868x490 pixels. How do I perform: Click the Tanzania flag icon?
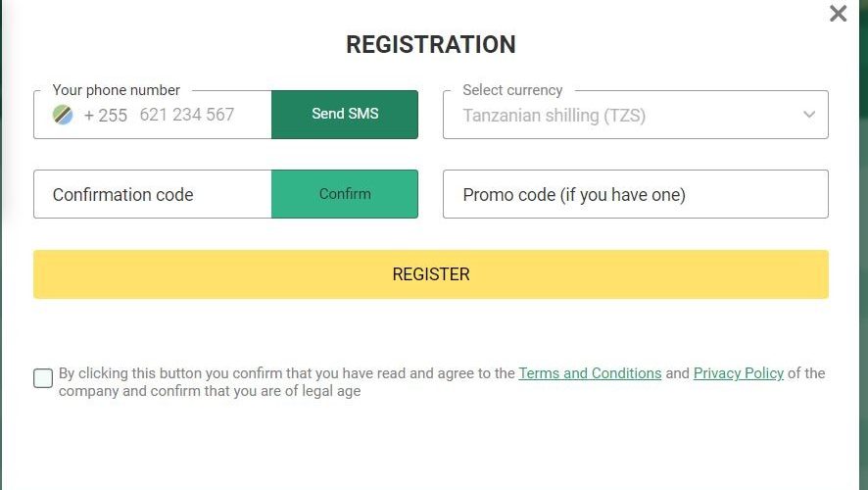[63, 115]
